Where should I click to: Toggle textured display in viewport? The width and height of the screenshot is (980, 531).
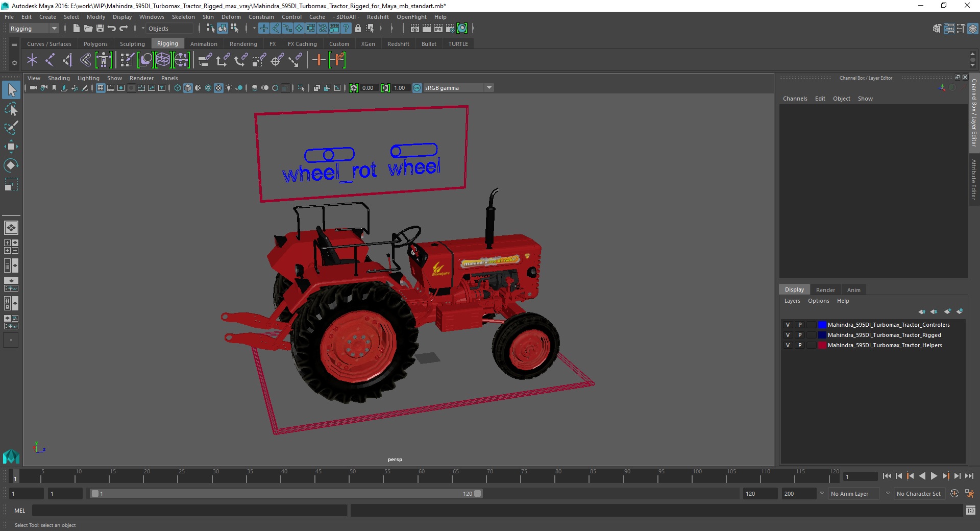tap(218, 88)
